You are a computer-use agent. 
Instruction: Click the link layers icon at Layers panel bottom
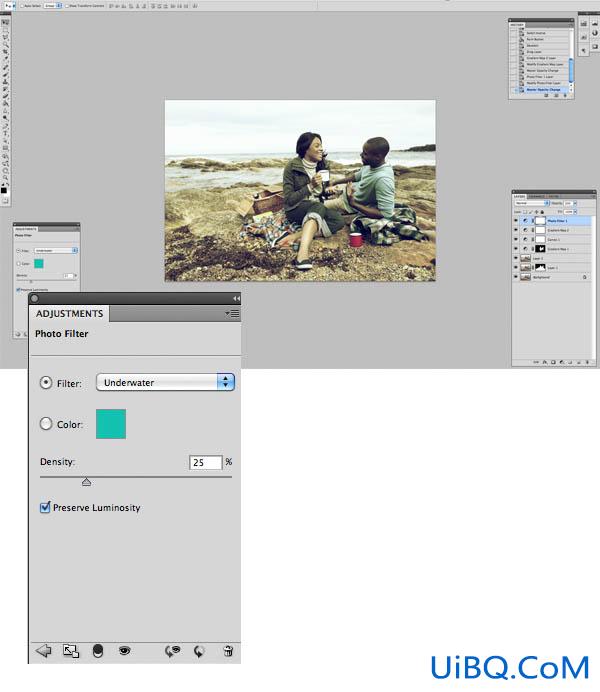pos(536,362)
